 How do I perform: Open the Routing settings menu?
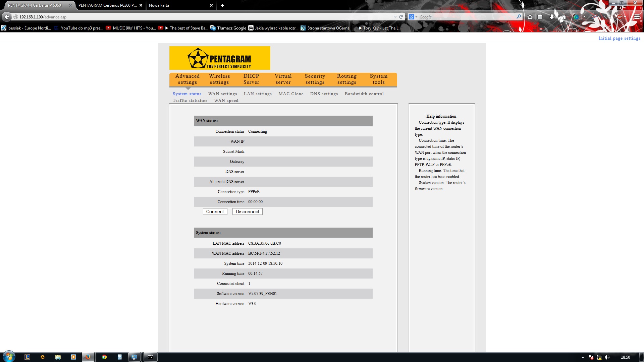pyautogui.click(x=347, y=79)
